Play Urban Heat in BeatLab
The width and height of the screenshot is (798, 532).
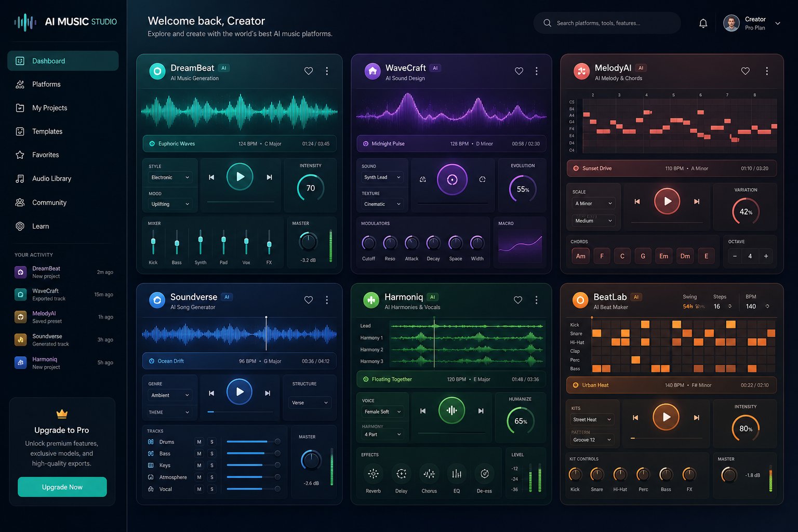(666, 417)
